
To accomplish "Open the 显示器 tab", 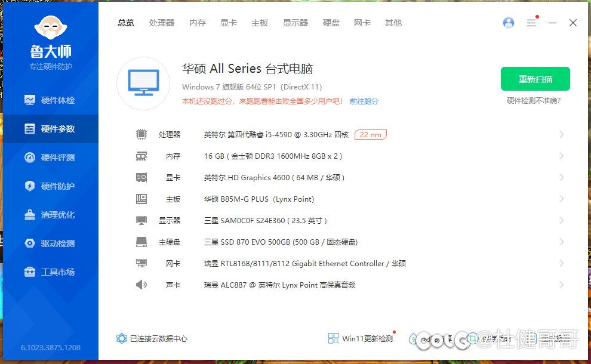I will pos(295,23).
